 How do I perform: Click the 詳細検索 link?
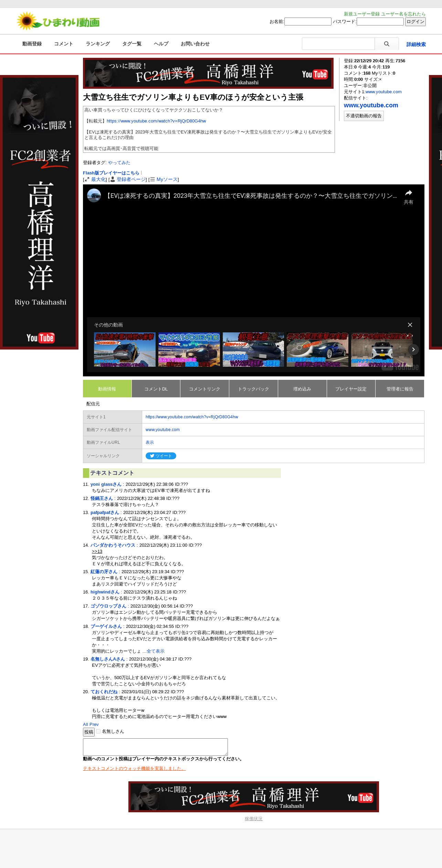click(416, 44)
